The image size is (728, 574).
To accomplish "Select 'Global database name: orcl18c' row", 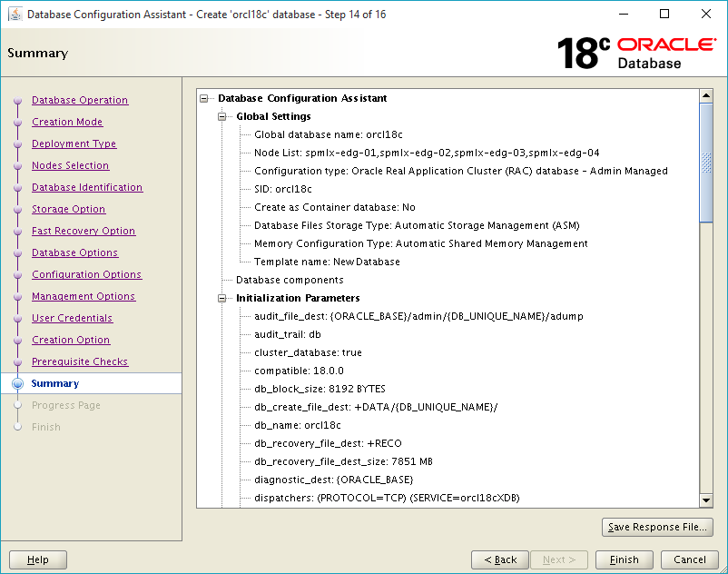I will (x=329, y=134).
